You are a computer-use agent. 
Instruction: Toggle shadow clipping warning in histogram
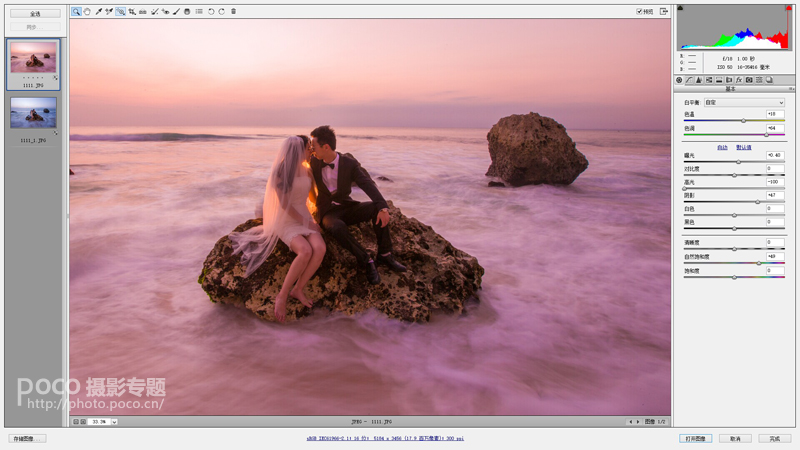click(x=680, y=8)
